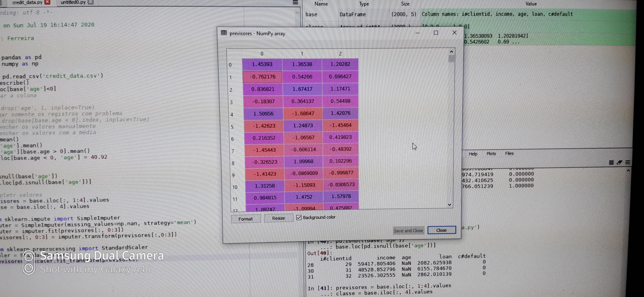Click the console pane scroll-up arrow
This screenshot has width=644, height=297.
point(628,170)
